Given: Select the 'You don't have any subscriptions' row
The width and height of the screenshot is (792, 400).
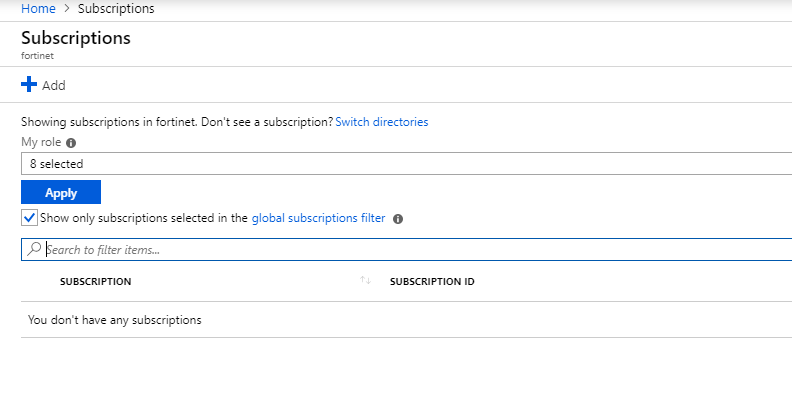Looking at the screenshot, I should coord(115,320).
